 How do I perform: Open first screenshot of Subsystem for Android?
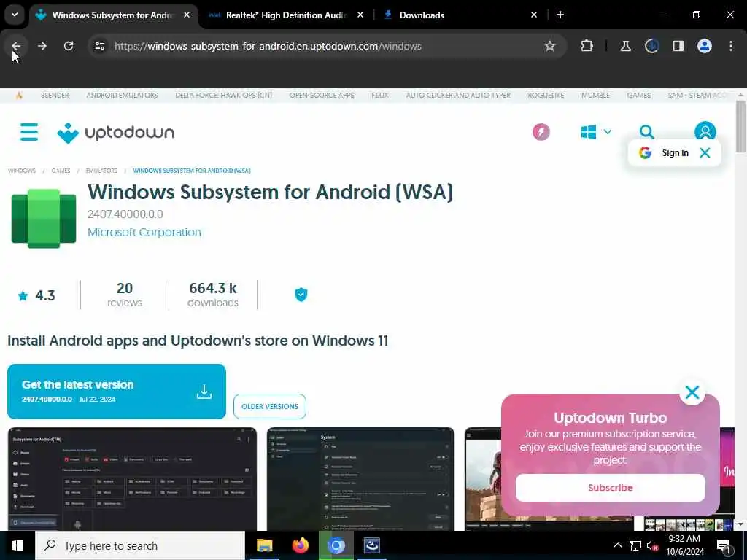point(133,479)
